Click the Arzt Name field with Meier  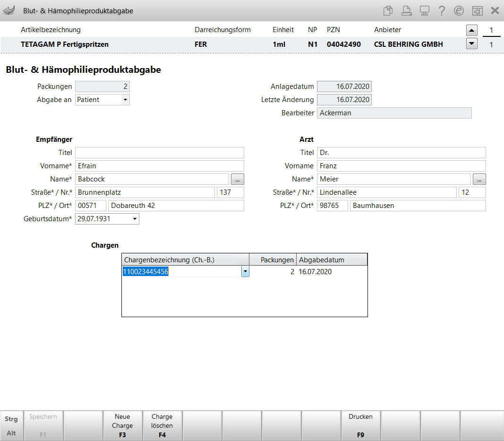[x=394, y=179]
